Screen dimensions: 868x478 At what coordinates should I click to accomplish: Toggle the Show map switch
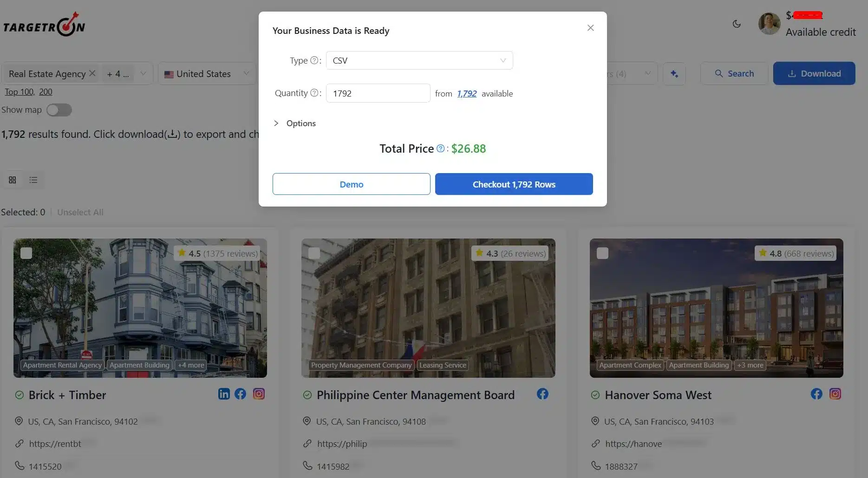(59, 110)
